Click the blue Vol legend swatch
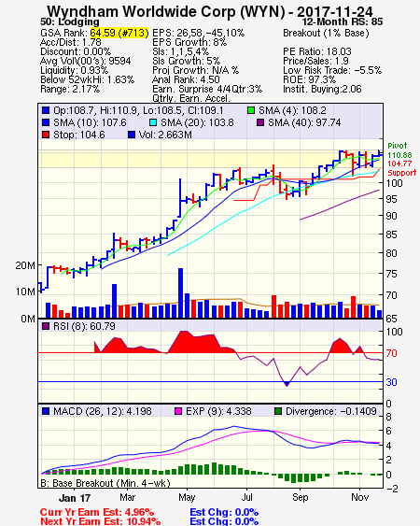Screen dimensions: 420x526 (132, 135)
